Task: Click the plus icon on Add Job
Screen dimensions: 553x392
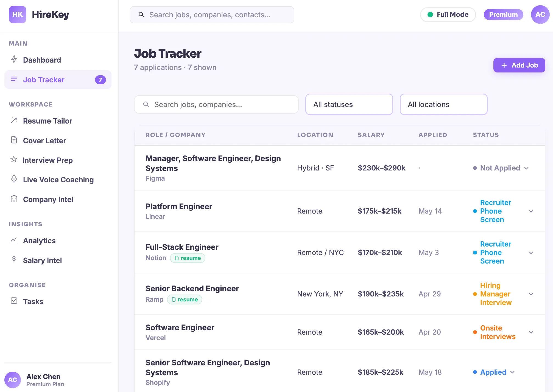Action: (504, 65)
